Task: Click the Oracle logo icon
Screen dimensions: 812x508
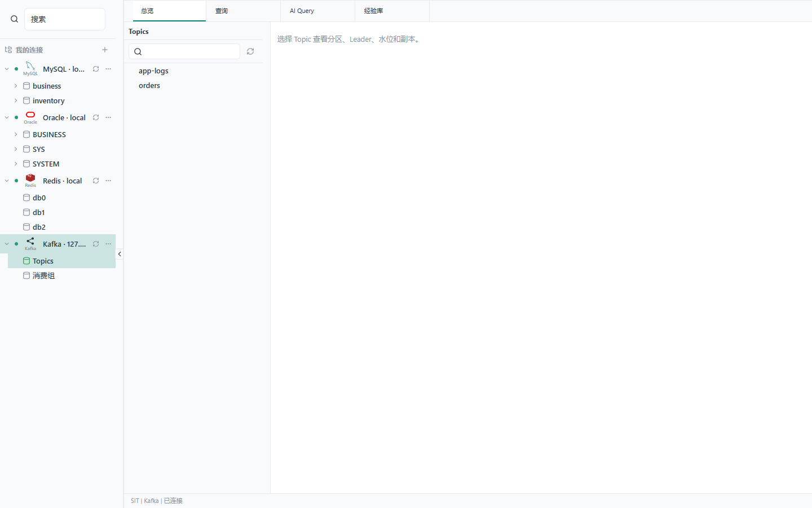Action: click(30, 117)
